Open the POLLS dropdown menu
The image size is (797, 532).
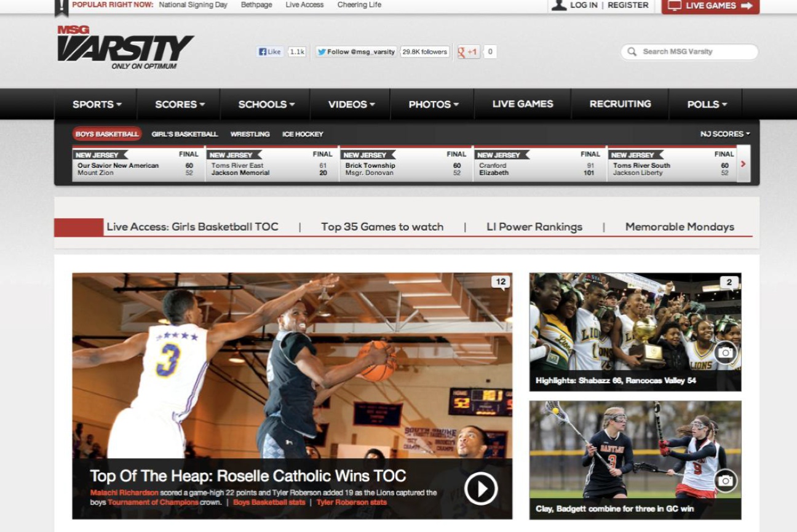click(x=705, y=104)
